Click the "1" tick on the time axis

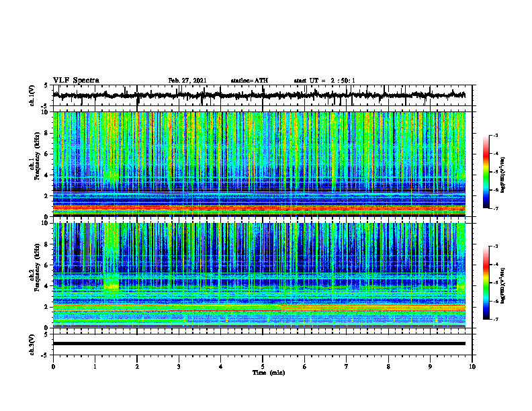point(95,367)
